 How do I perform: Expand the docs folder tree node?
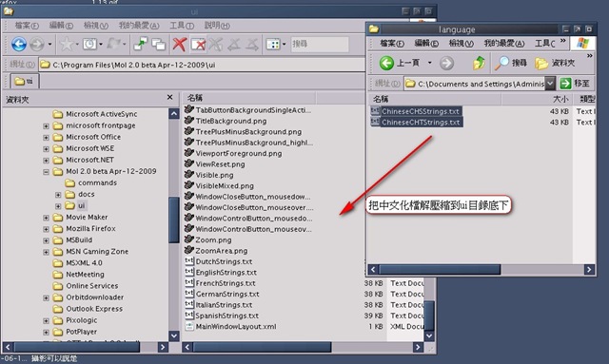(x=58, y=195)
